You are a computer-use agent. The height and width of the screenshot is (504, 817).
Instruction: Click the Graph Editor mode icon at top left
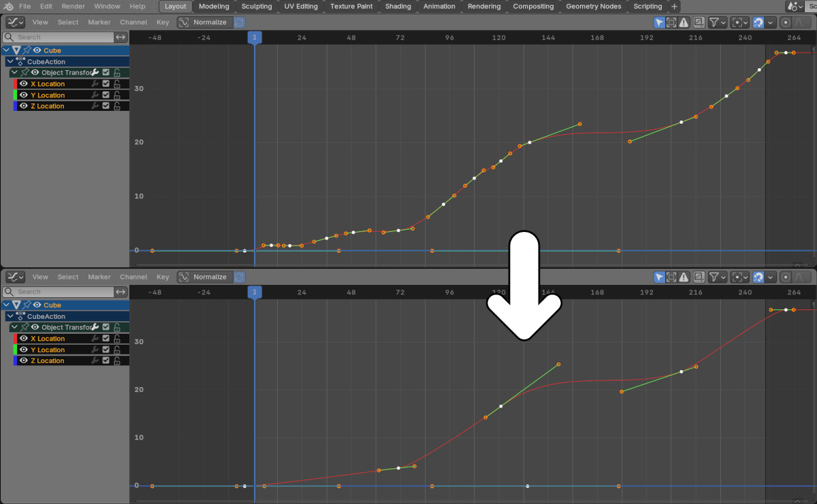[14, 22]
